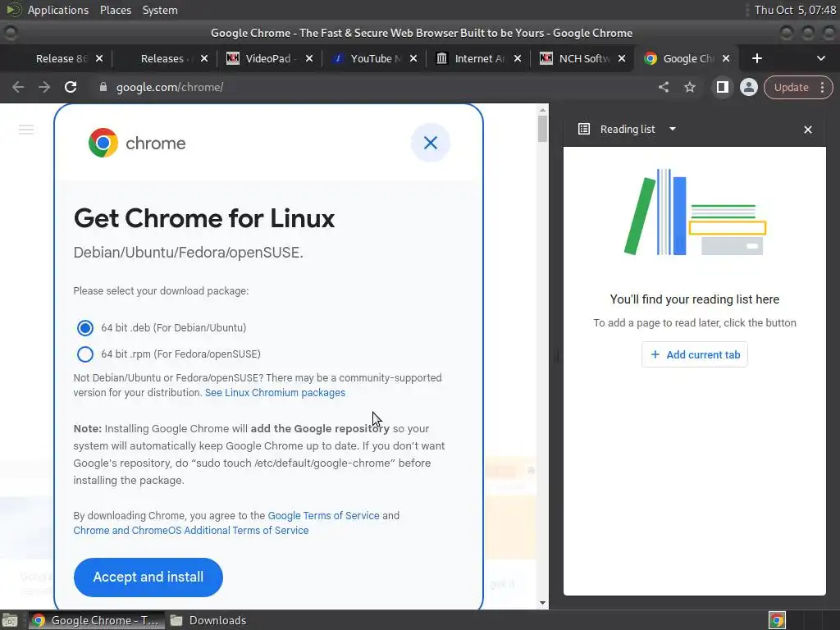840x630 pixels.
Task: Toggle the side panel button
Action: point(722,87)
